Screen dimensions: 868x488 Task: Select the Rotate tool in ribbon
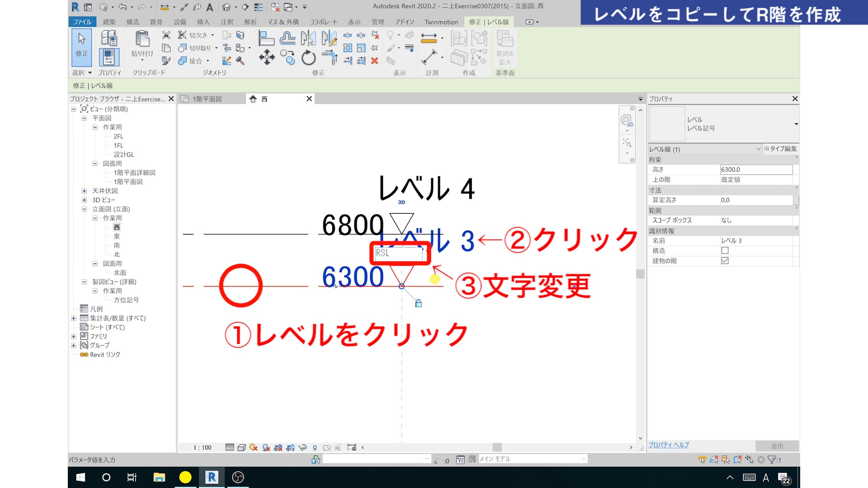(x=308, y=58)
